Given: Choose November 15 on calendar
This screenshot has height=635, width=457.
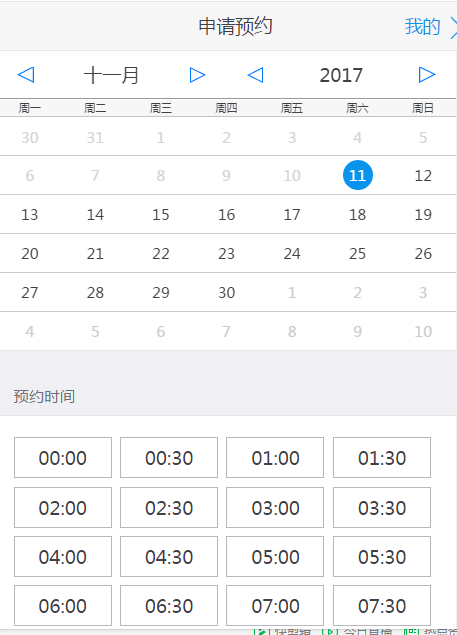Looking at the screenshot, I should (x=161, y=214).
